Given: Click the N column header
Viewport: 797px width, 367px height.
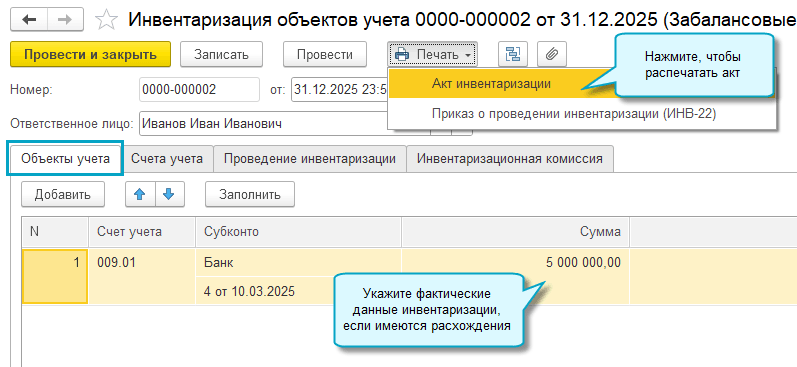Looking at the screenshot, I should pos(55,232).
